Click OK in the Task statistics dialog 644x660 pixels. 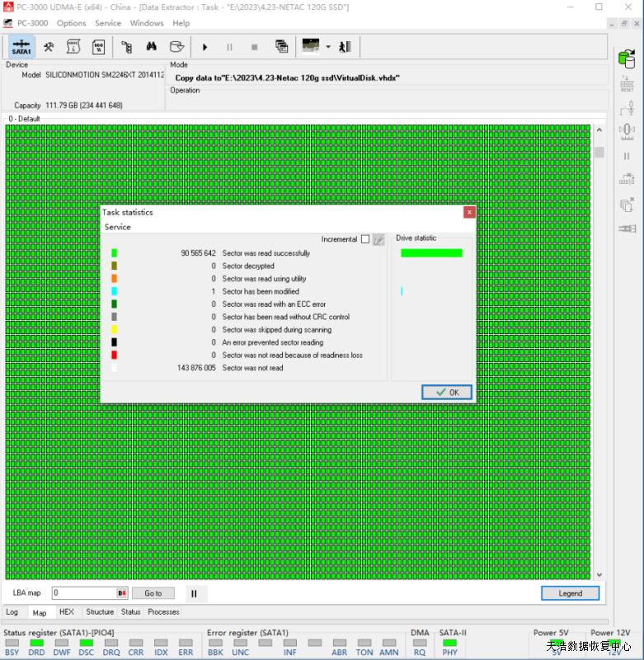point(447,392)
